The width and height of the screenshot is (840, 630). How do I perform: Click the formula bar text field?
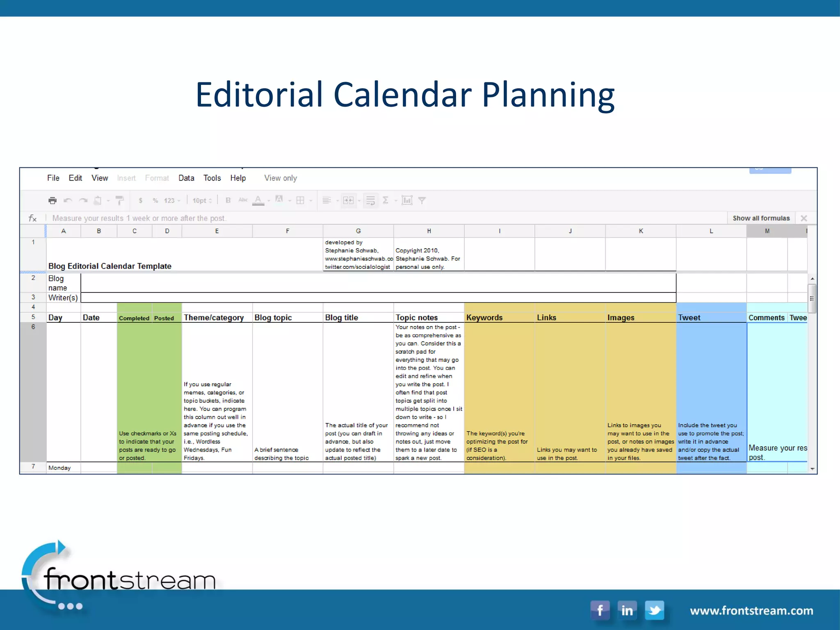pos(386,218)
